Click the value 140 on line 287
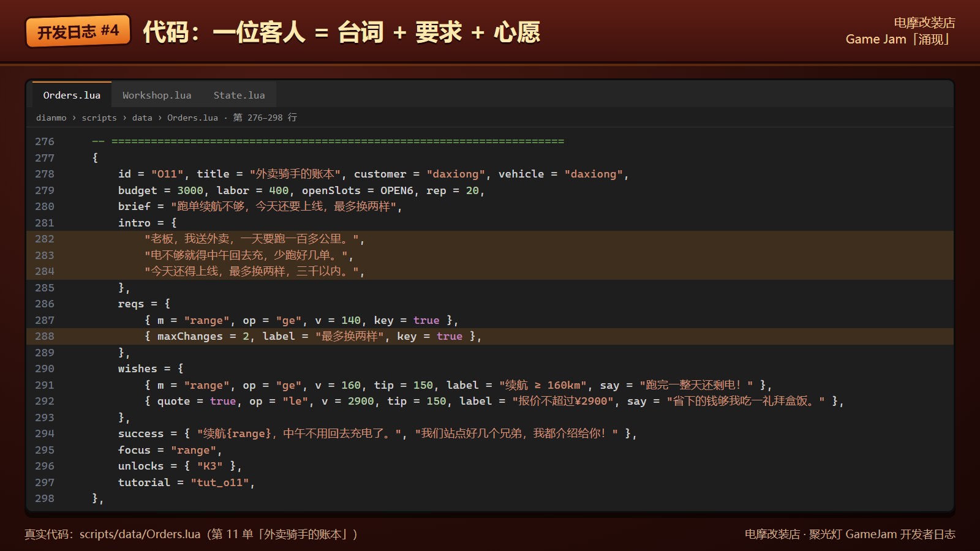The image size is (980, 551). pos(351,320)
